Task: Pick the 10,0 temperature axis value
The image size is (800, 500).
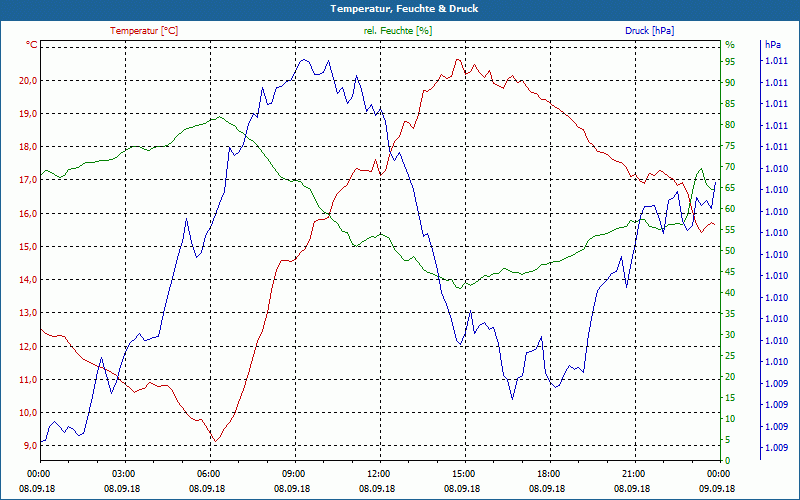Action: pyautogui.click(x=28, y=413)
